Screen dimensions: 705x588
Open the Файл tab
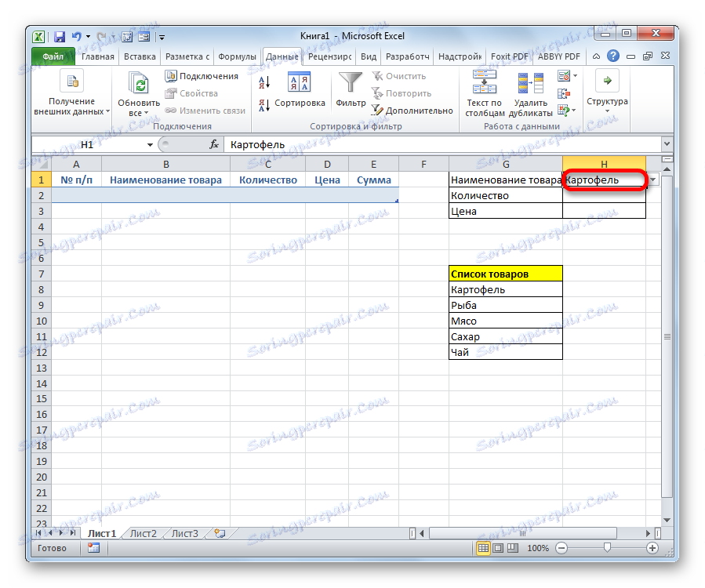click(x=53, y=56)
